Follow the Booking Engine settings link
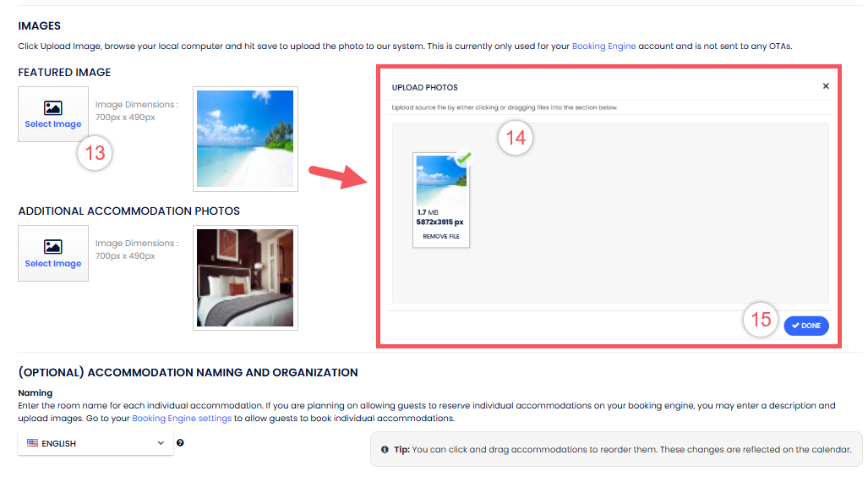This screenshot has height=477, width=868. 182,418
